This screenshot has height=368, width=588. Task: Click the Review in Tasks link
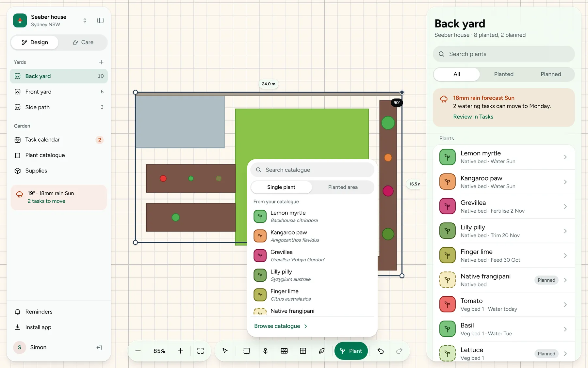pyautogui.click(x=473, y=117)
